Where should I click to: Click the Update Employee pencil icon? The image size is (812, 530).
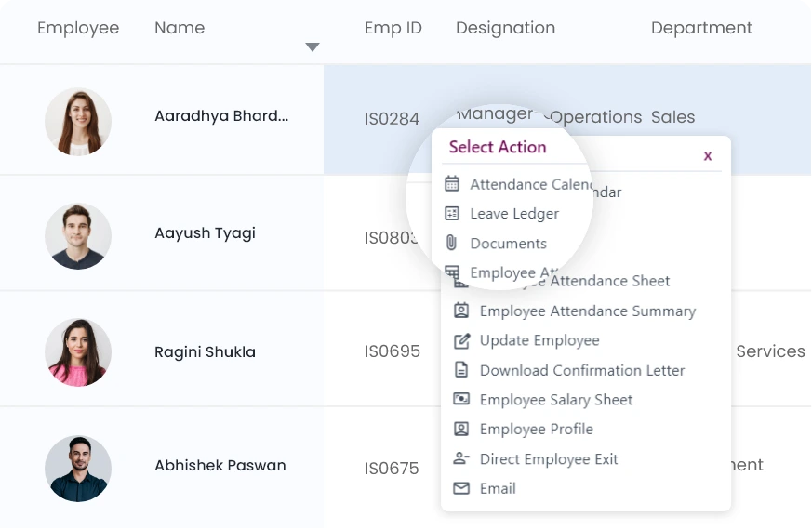pyautogui.click(x=460, y=340)
